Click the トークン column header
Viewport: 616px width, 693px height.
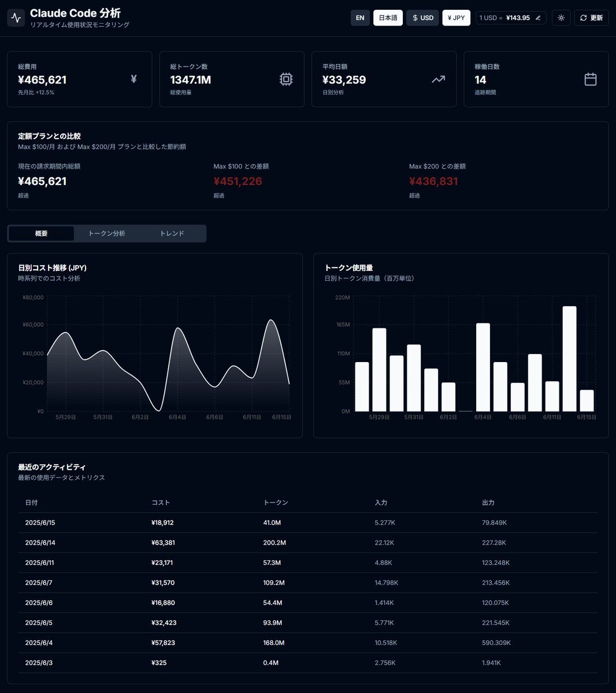(276, 502)
